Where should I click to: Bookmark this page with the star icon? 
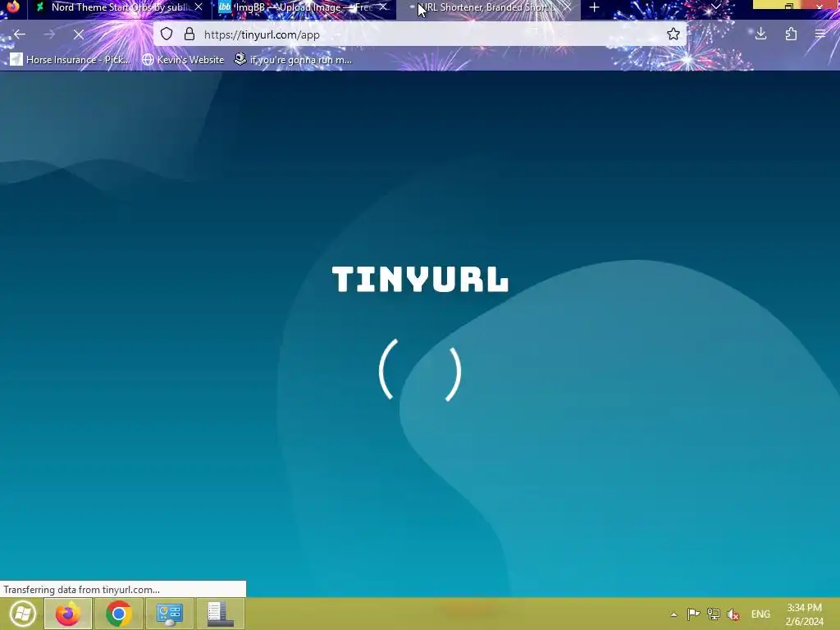[673, 34]
